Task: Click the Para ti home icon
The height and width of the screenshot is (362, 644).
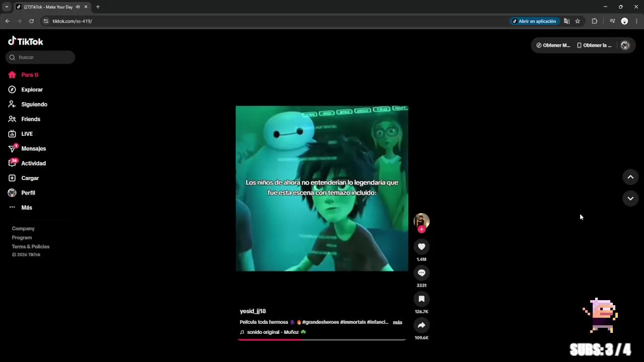Action: click(x=12, y=75)
